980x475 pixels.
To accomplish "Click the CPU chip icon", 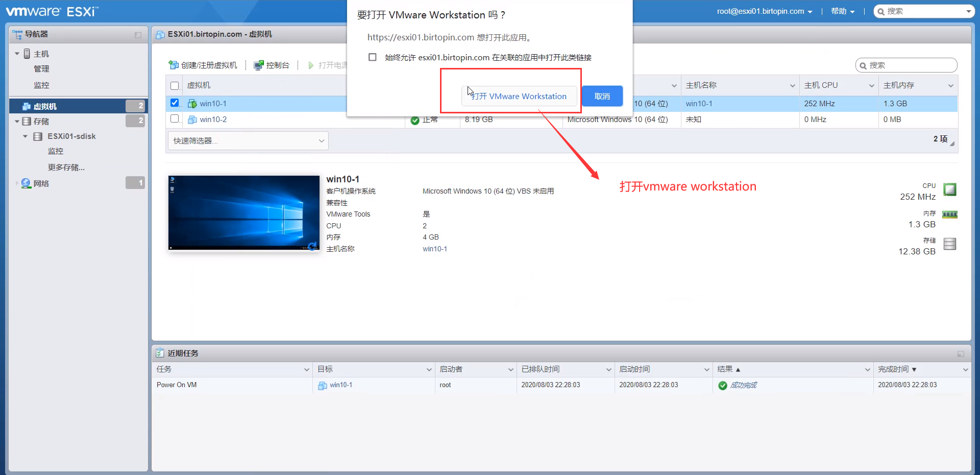I will pos(950,189).
